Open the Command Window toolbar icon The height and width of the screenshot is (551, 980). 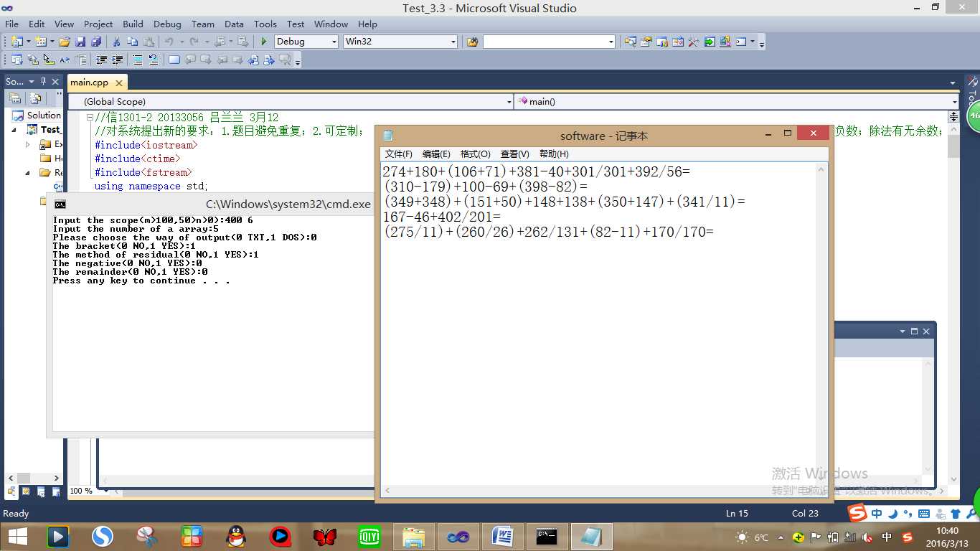tap(741, 42)
